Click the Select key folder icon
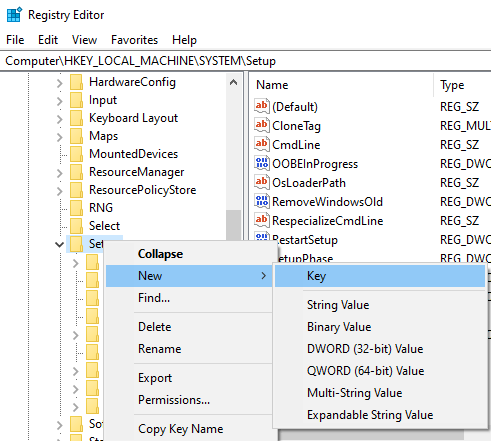Viewport: 491px width, 441px height. 76,226
